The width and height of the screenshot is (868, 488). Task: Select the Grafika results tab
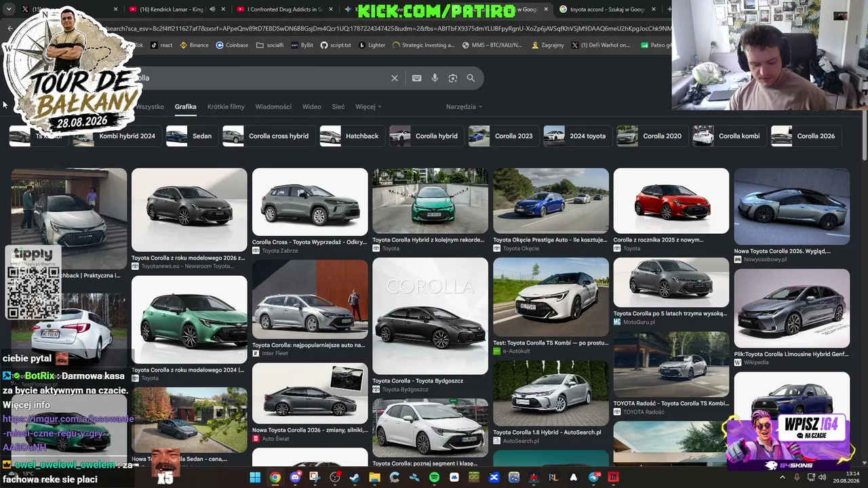[x=185, y=106]
